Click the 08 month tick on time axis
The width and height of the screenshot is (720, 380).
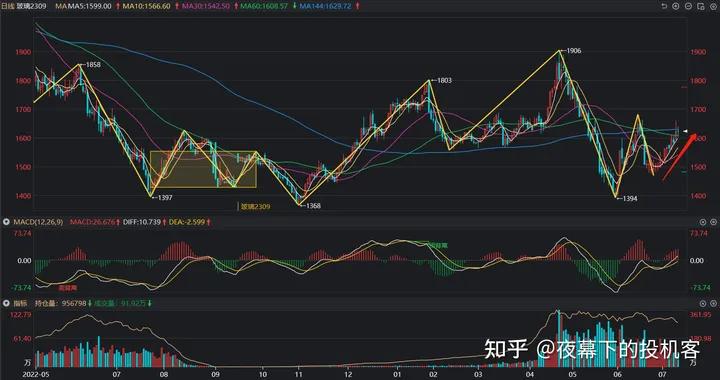coord(164,375)
